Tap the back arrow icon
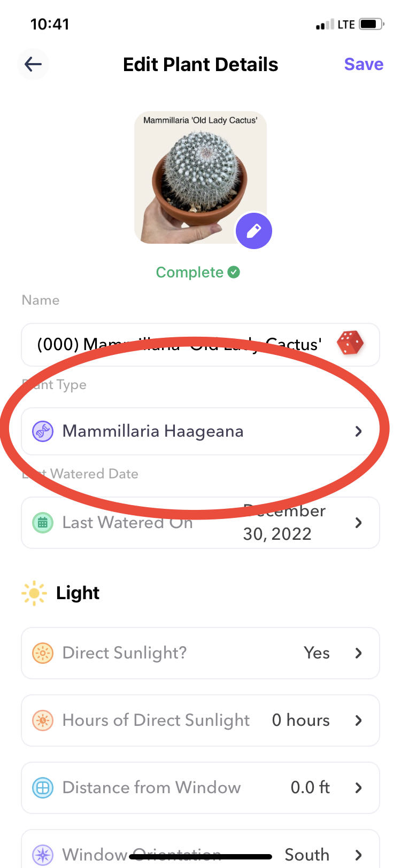 [x=33, y=64]
